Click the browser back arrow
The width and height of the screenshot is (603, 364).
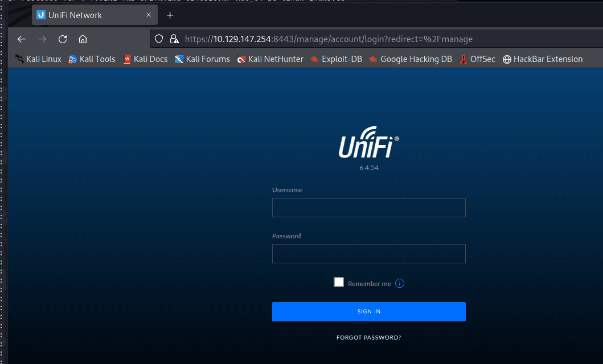pyautogui.click(x=22, y=39)
